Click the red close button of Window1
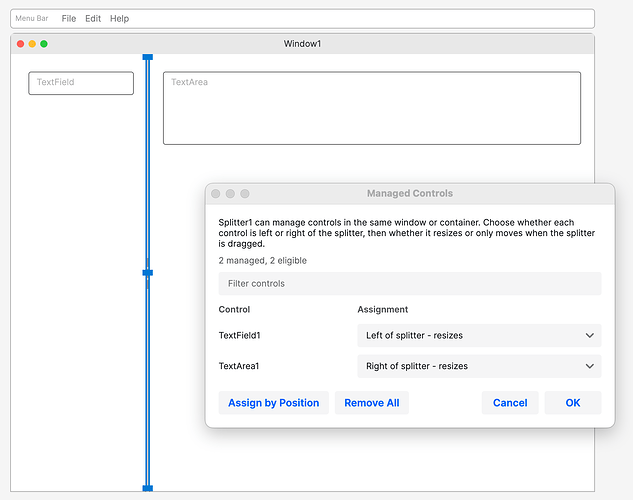Image resolution: width=633 pixels, height=500 pixels. (x=21, y=44)
